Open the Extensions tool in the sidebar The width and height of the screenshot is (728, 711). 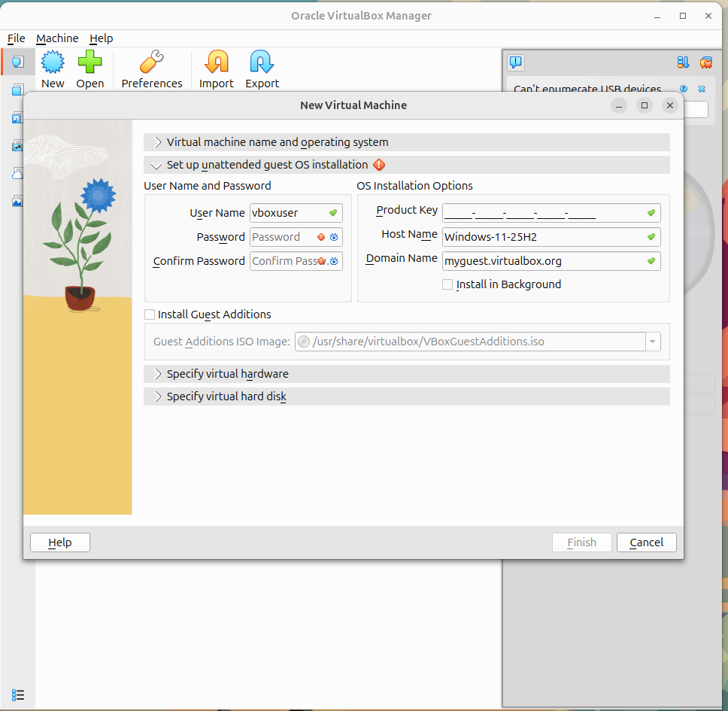17,90
